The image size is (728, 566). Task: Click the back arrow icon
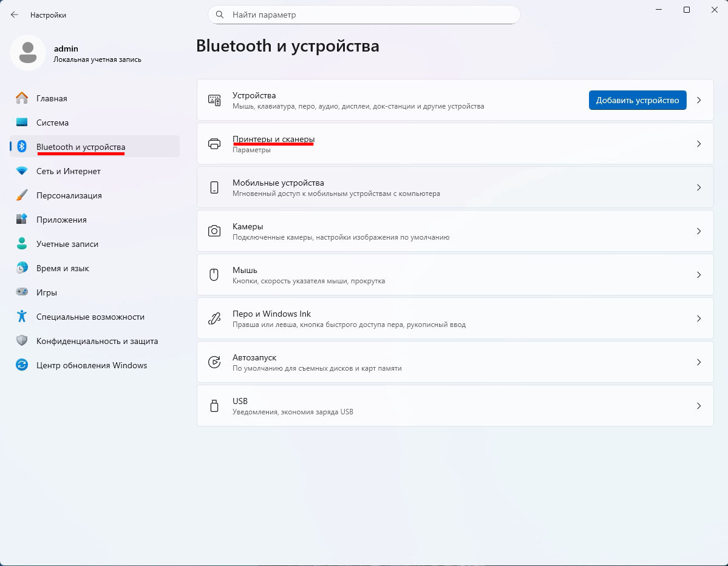pos(15,15)
